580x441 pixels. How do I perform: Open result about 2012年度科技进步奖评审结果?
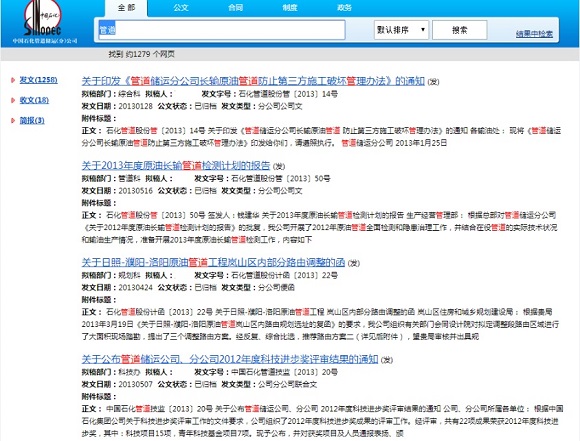[230, 359]
